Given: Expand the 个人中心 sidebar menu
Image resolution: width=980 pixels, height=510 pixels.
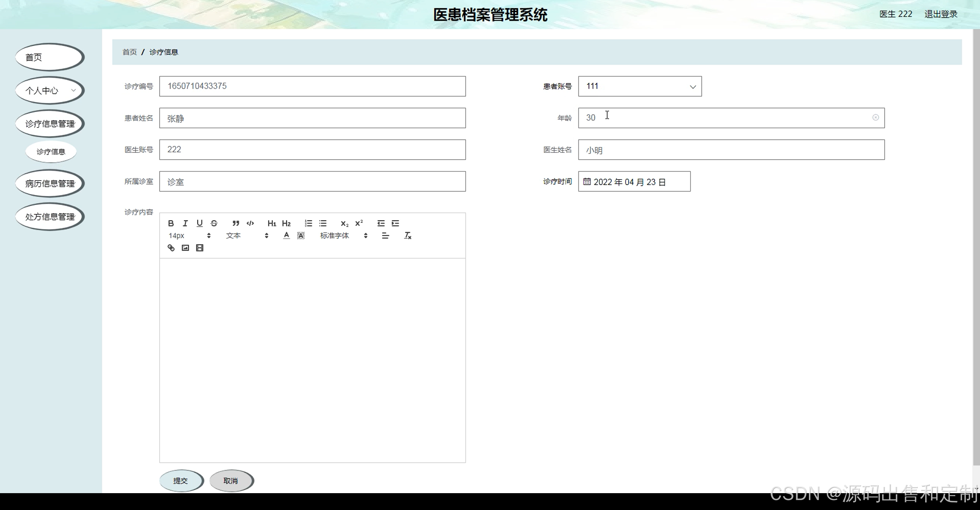Looking at the screenshot, I should coord(49,91).
